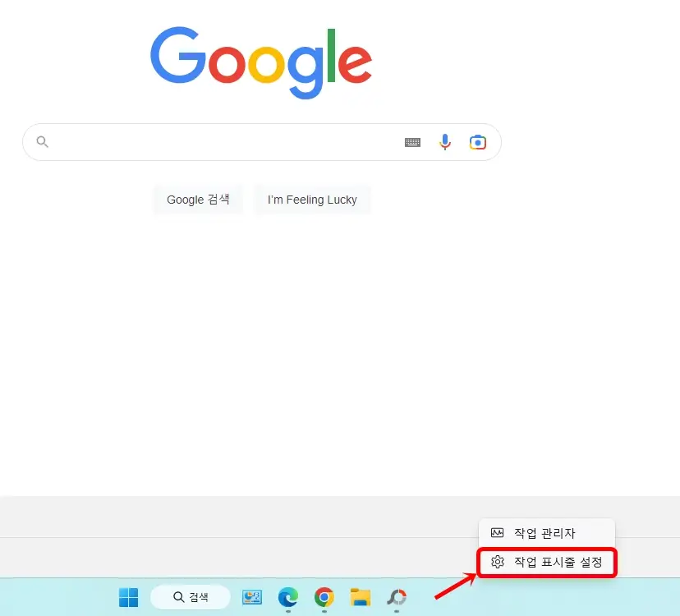
Task: Click the I'm Feeling Lucky button
Action: (312, 200)
